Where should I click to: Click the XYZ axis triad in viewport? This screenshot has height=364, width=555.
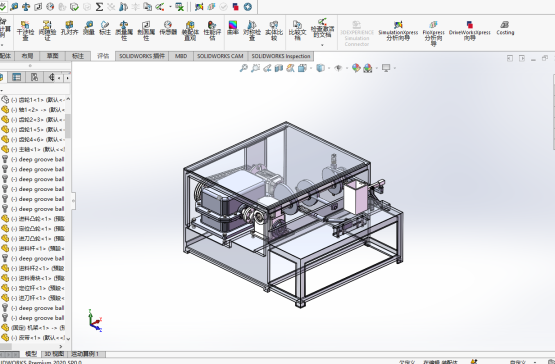pos(95,321)
